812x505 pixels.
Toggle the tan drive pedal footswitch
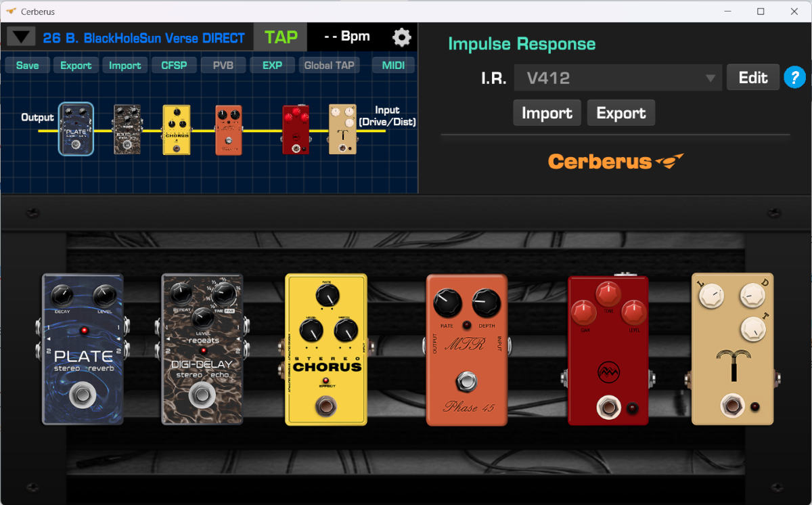[732, 406]
